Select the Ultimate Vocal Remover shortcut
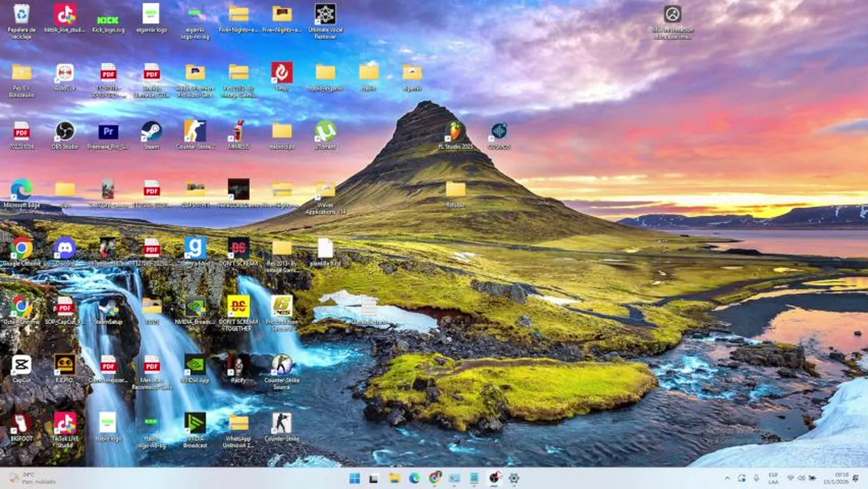Image resolution: width=868 pixels, height=489 pixels. click(x=325, y=20)
